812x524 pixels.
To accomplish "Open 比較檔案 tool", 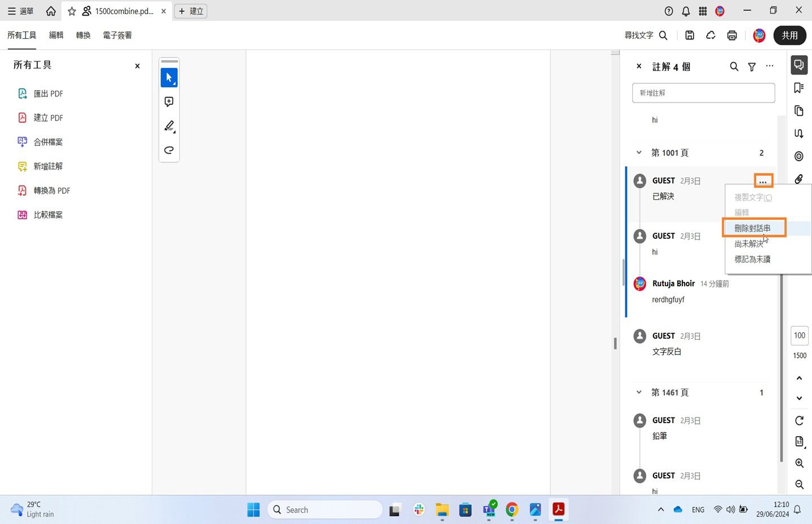I will 41,215.
